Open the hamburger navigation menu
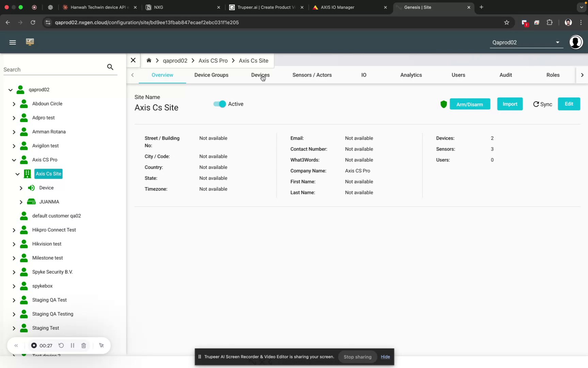Screen dimensions: 588x368 pos(13,42)
